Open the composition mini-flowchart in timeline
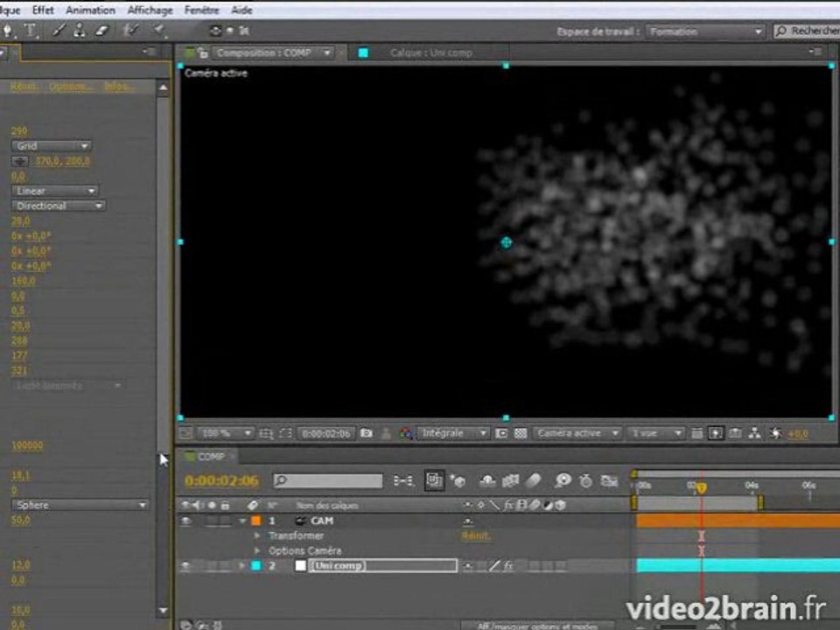 tap(403, 480)
